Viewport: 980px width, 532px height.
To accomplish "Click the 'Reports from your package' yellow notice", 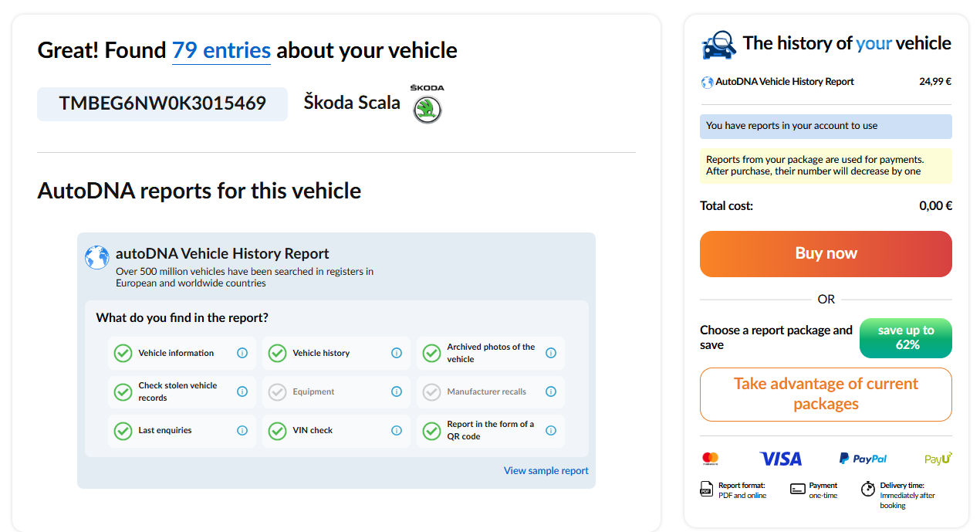I will click(826, 165).
